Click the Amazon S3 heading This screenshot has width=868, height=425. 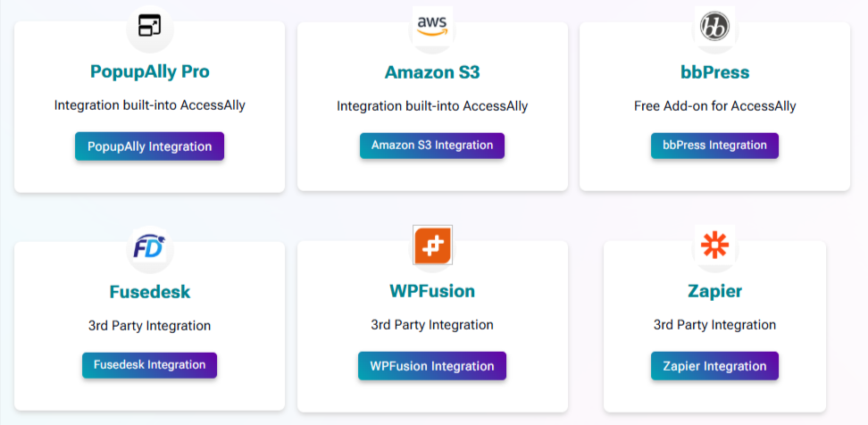432,72
